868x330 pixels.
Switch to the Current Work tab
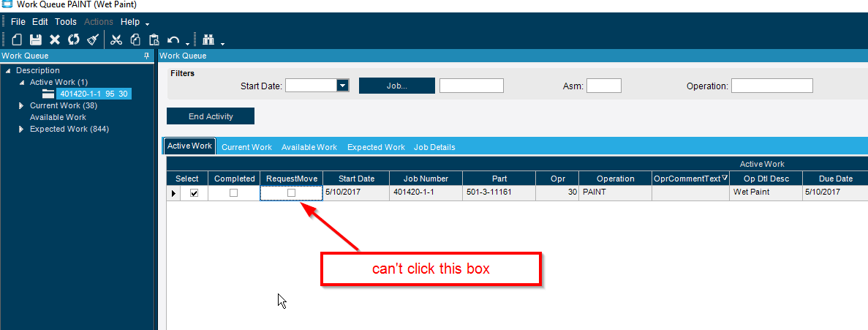coord(247,147)
